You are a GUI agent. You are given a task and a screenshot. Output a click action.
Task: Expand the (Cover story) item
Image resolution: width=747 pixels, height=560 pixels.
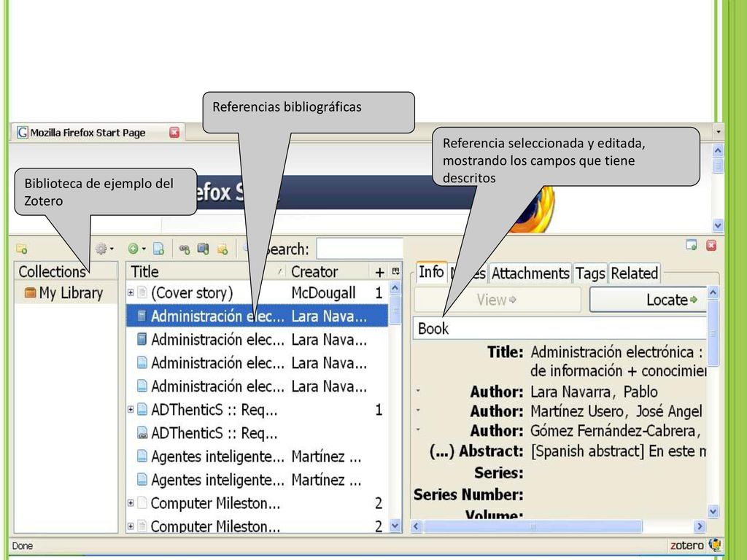tap(131, 292)
